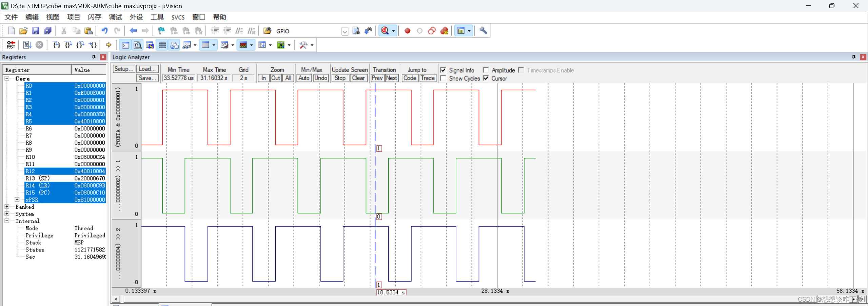868x306 pixels.
Task: Toggle the Call Stack window icon
Action: click(x=175, y=45)
